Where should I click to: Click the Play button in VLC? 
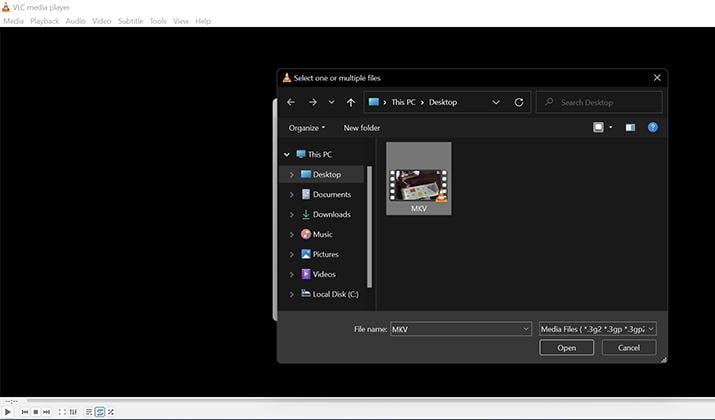pos(8,412)
